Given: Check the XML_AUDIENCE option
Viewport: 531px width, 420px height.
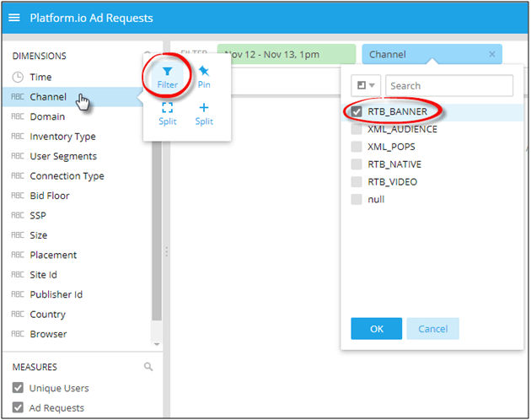Looking at the screenshot, I should tap(357, 129).
